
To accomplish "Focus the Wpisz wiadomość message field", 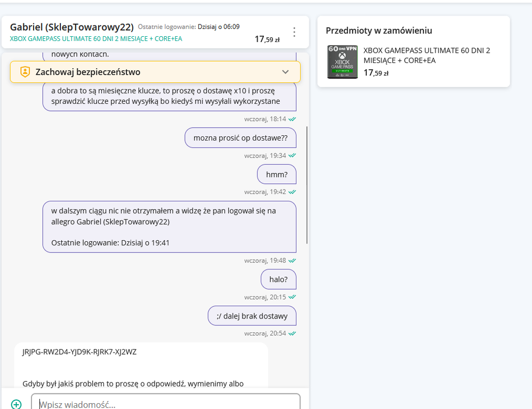I will pyautogui.click(x=166, y=402).
